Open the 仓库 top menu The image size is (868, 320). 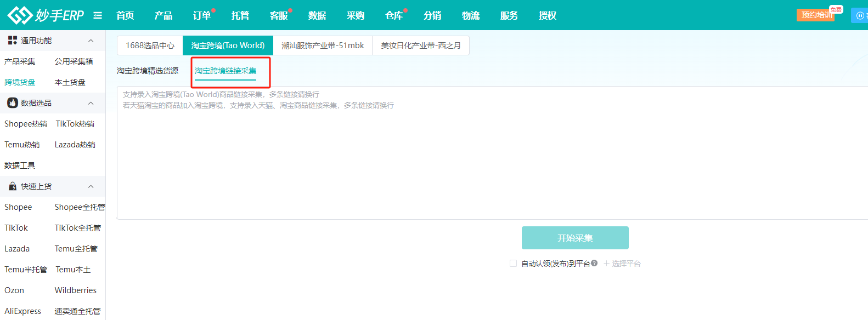394,15
